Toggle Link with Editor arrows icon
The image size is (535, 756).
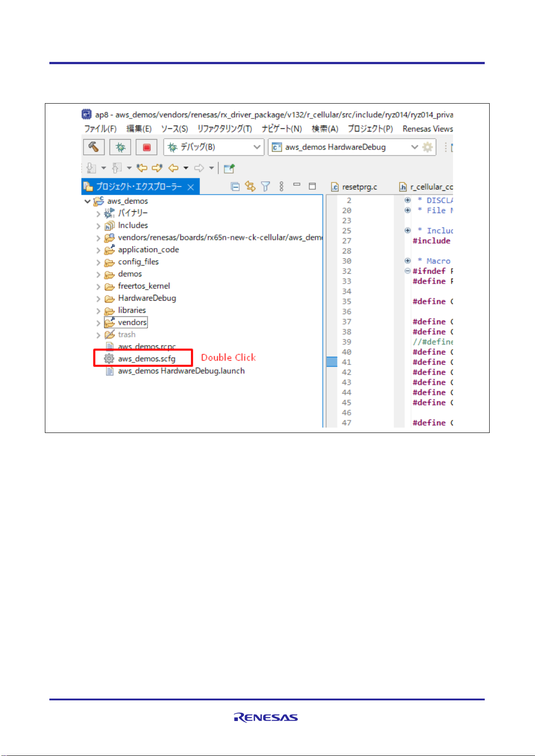coord(250,186)
